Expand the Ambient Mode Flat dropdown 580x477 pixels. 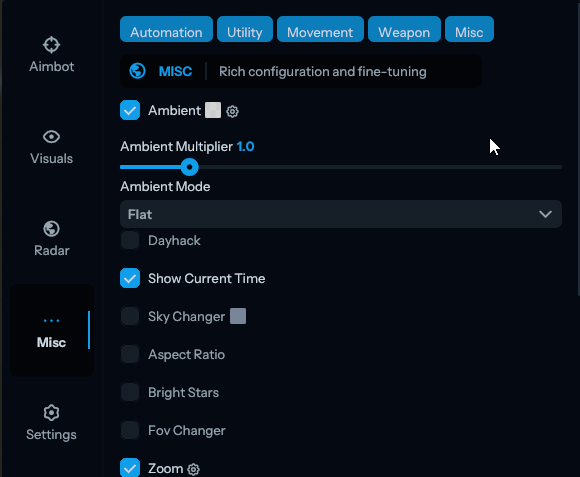(341, 214)
